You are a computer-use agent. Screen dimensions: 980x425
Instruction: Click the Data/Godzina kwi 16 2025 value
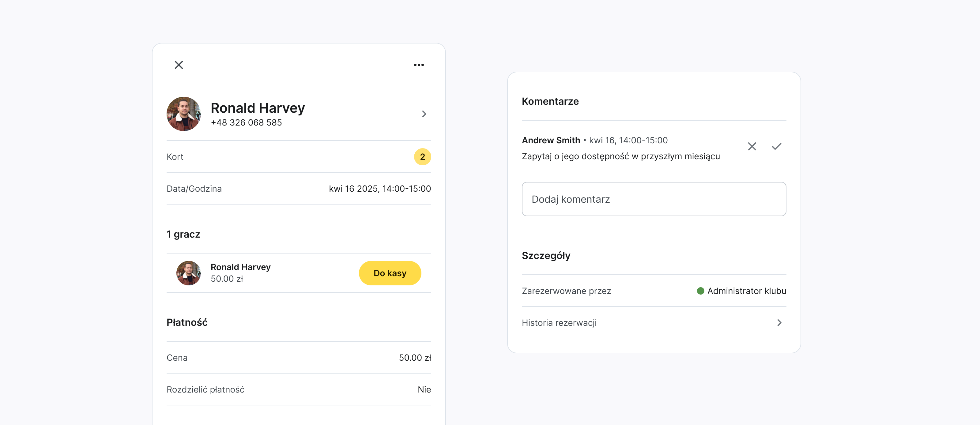[379, 189]
